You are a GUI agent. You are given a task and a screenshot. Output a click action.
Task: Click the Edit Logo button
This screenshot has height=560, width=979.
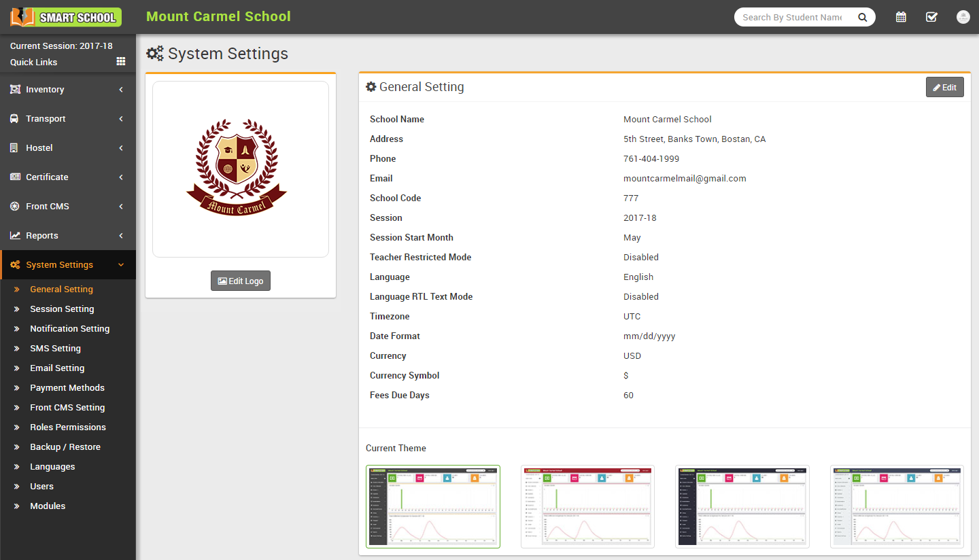241,281
